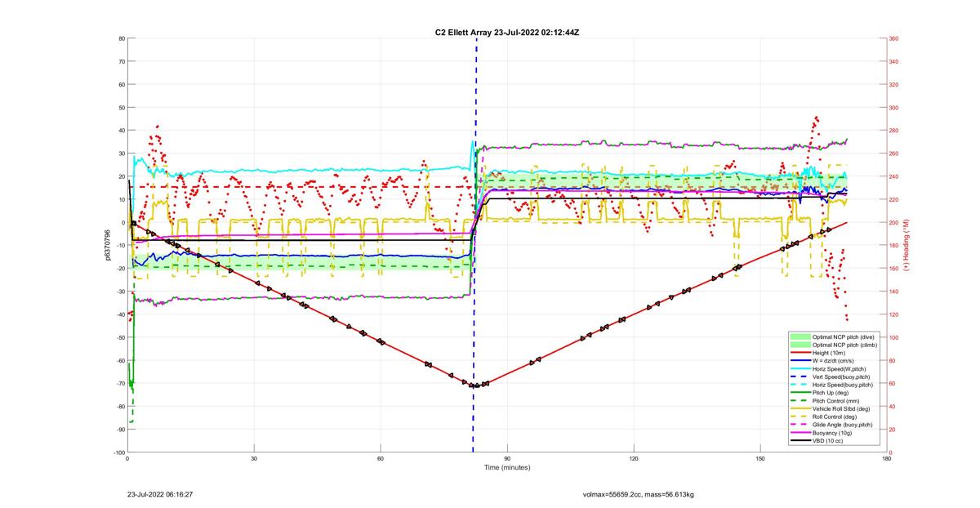The height and width of the screenshot is (508, 980).
Task: Click the green swatch for 'Optimal NCP pitch (climb)'
Action: 800,345
